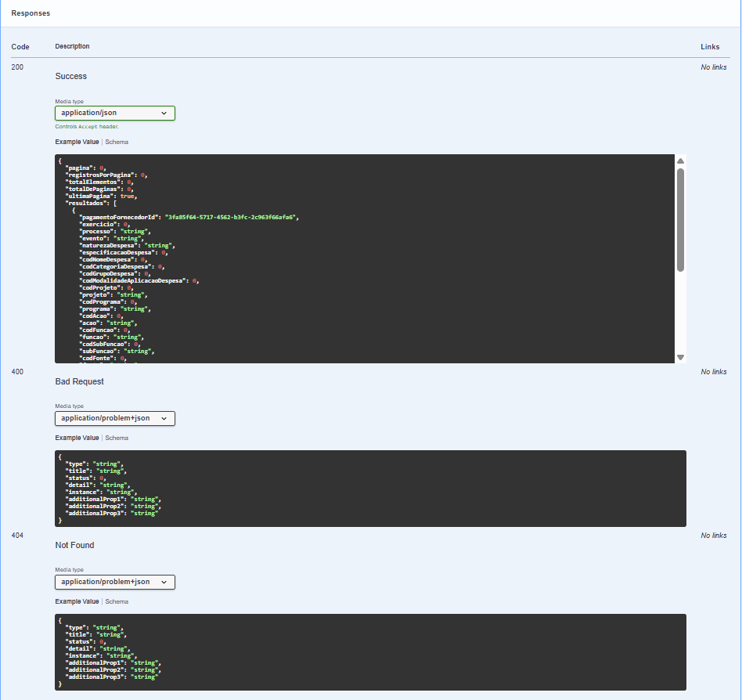Image resolution: width=742 pixels, height=700 pixels.
Task: Click the response code 200
Action: pos(17,67)
